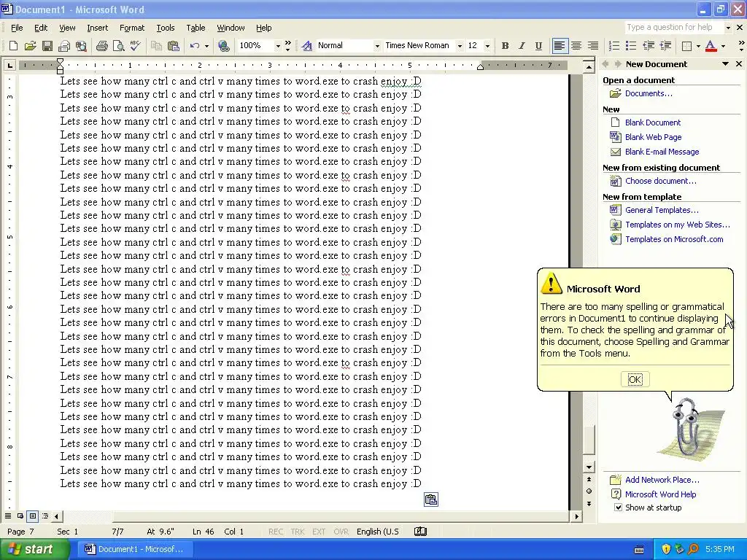The width and height of the screenshot is (747, 560).
Task: Open the Windows start button
Action: pos(34,549)
